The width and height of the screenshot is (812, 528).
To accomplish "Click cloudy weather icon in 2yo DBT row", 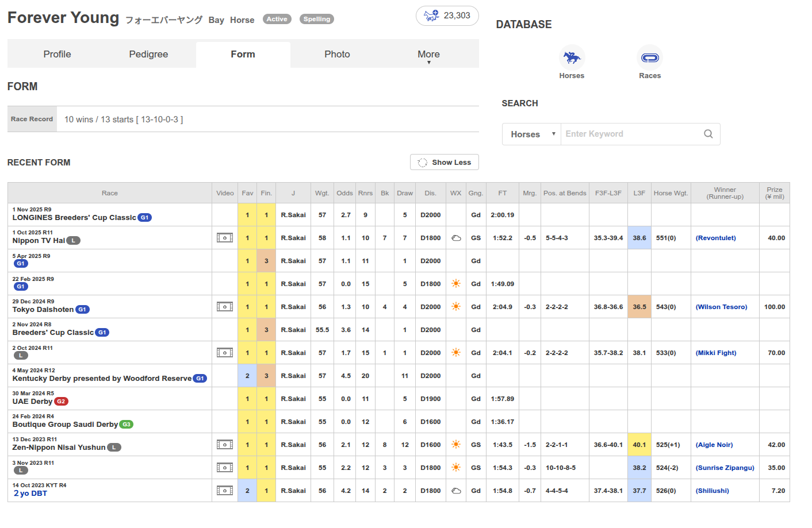I will 456,491.
